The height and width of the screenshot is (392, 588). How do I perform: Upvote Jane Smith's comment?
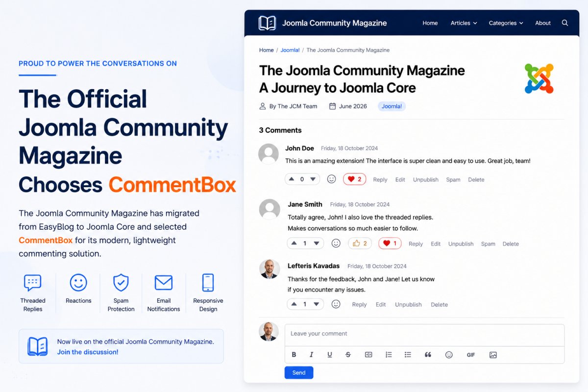pos(294,244)
